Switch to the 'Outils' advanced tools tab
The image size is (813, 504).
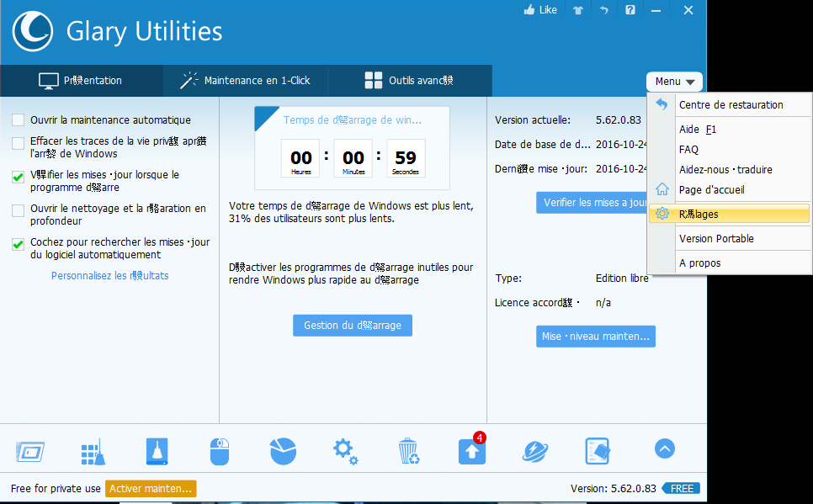click(x=410, y=81)
